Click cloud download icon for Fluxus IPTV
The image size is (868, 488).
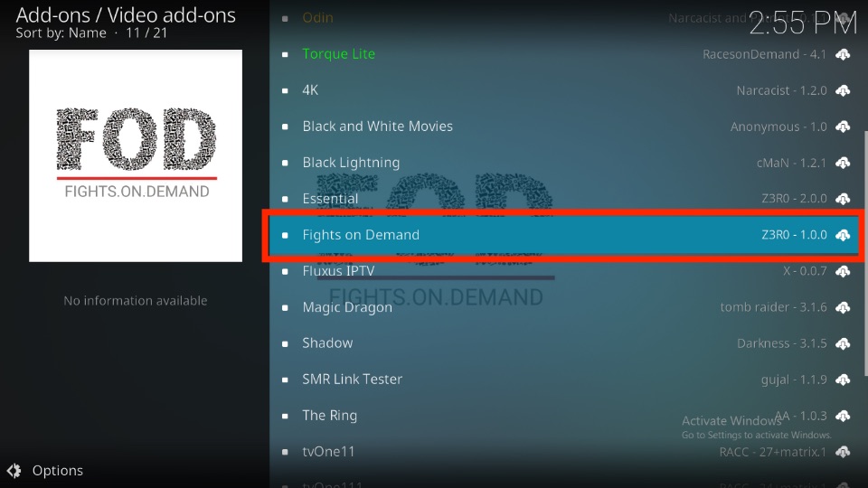point(843,271)
